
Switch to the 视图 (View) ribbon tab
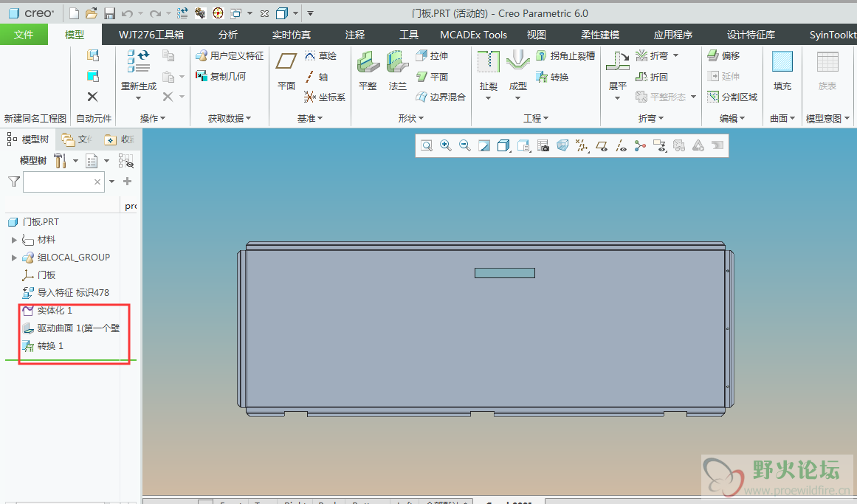[536, 35]
